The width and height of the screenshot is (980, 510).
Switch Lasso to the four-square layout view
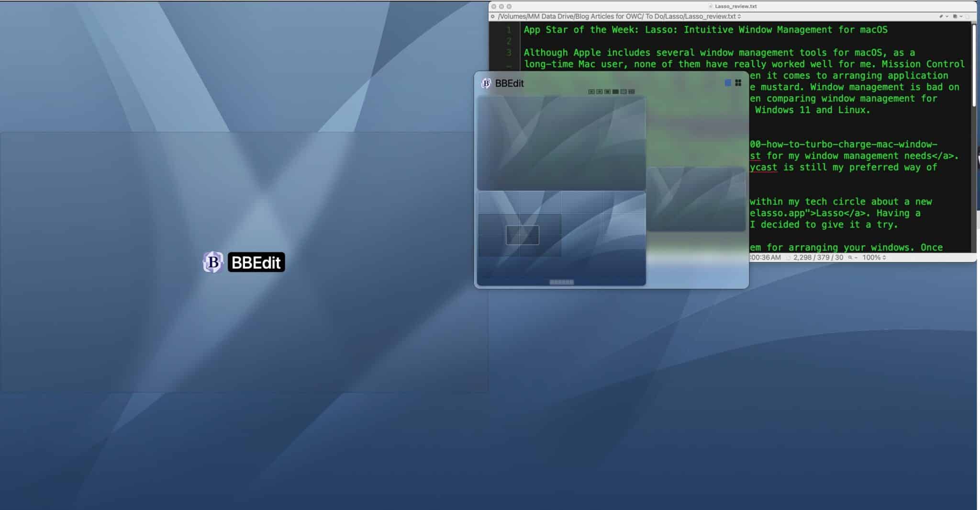click(738, 83)
